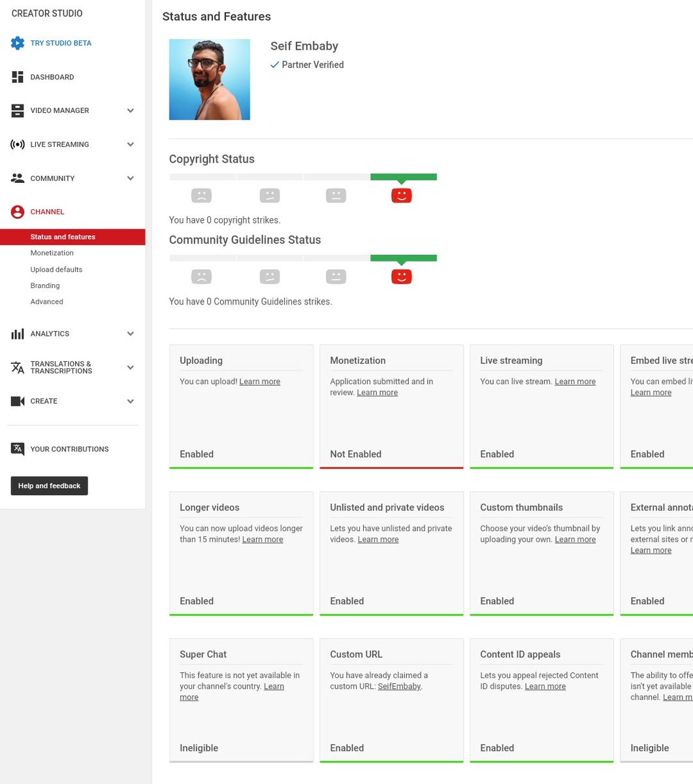Go to Dashboard in the sidebar
This screenshot has height=784, width=693.
[52, 77]
